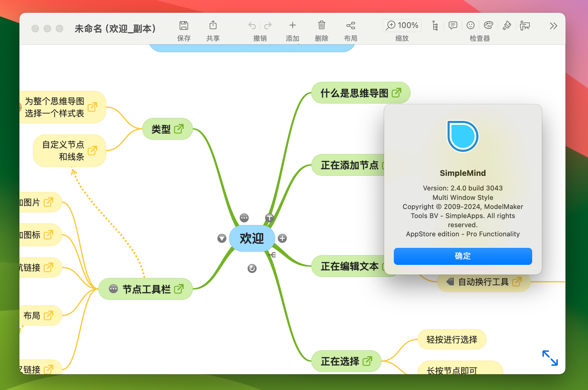Collapse the 欢迎 node via triangle toggle
This screenshot has width=588, height=390.
coord(221,239)
